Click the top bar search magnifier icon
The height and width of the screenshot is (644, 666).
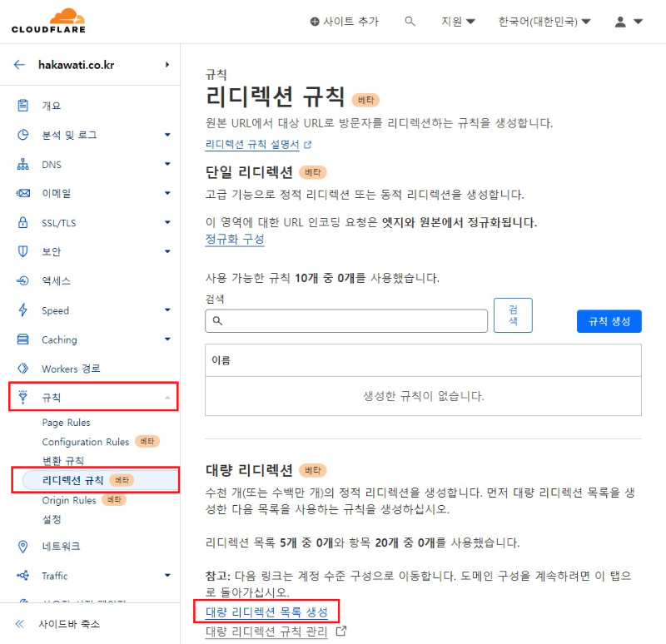(410, 22)
